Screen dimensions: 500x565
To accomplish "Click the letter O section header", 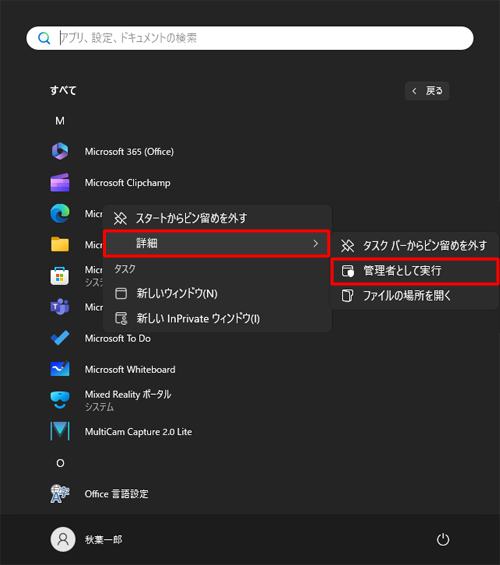I will click(x=60, y=463).
